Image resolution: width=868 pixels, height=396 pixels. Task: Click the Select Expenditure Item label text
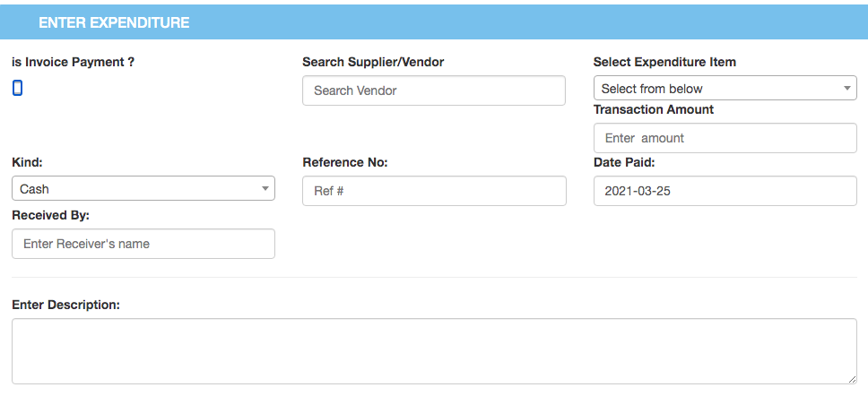(x=664, y=62)
